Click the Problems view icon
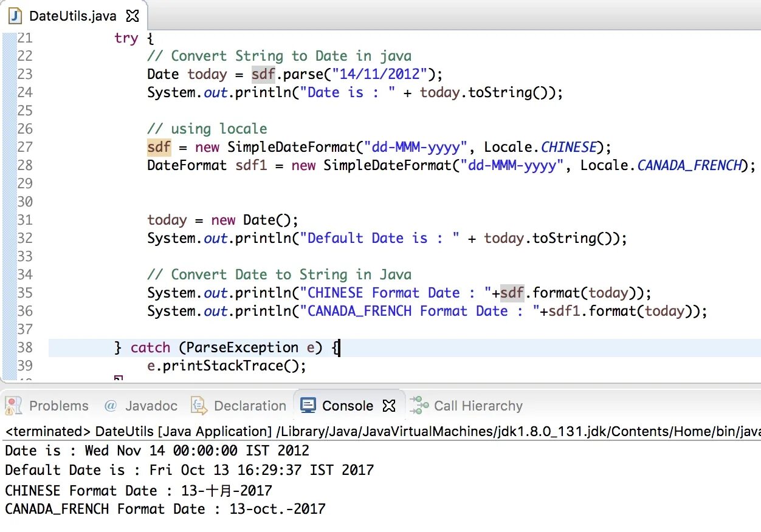 point(13,405)
